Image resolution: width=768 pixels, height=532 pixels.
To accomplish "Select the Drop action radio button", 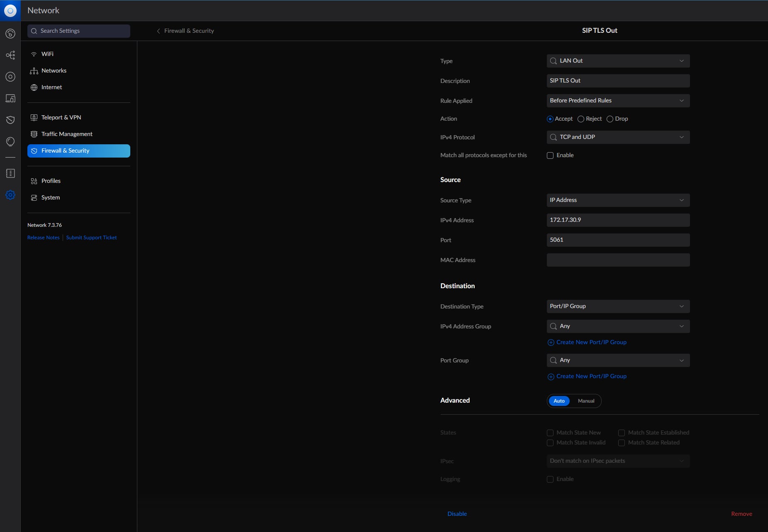I will [x=610, y=119].
